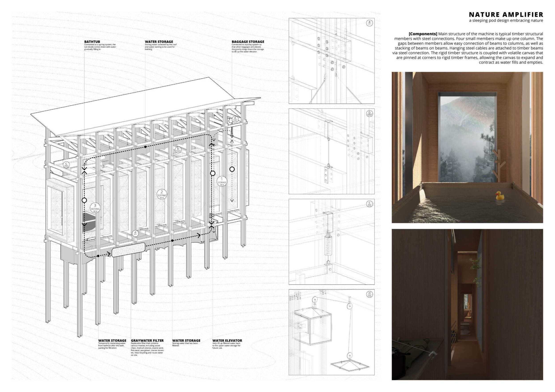Click the circled 'd' label in bottom detail panel
This screenshot has width=555, height=392.
pos(369,294)
